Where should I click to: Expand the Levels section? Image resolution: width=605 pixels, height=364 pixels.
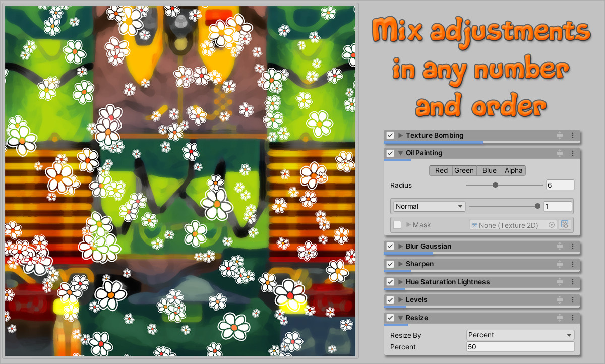[x=401, y=300]
